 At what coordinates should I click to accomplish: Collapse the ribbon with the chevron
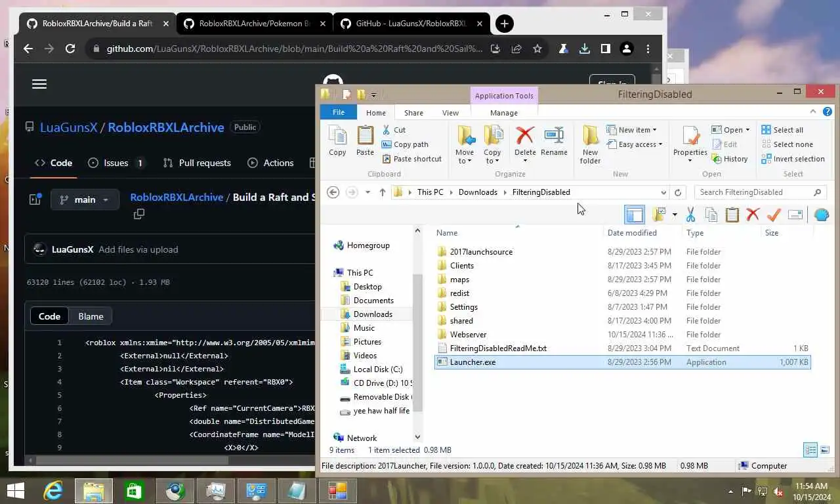coord(813,112)
